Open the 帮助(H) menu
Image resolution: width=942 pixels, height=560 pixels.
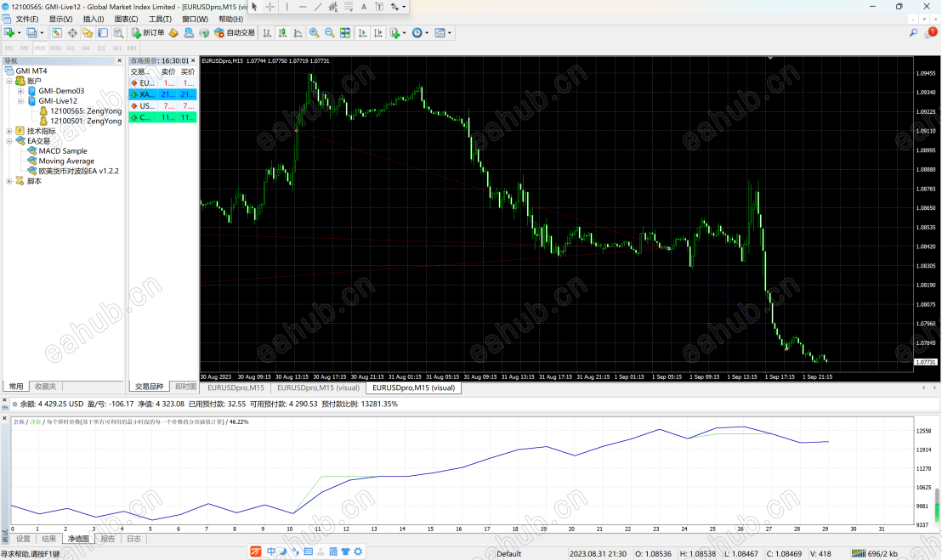pos(230,20)
